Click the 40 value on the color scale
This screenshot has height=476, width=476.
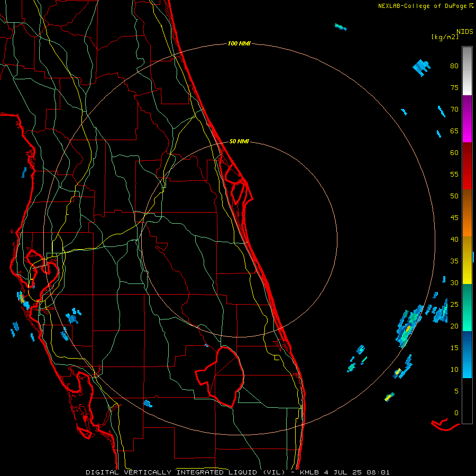[454, 239]
